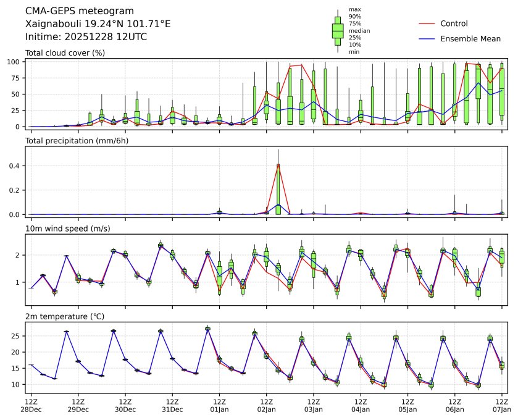Click the precipitation peak of the Control line

278,165
